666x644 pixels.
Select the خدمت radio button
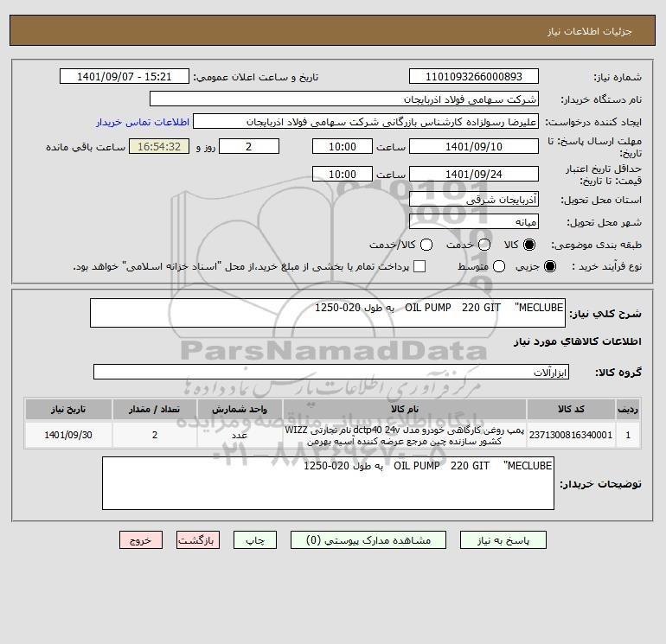coord(484,245)
